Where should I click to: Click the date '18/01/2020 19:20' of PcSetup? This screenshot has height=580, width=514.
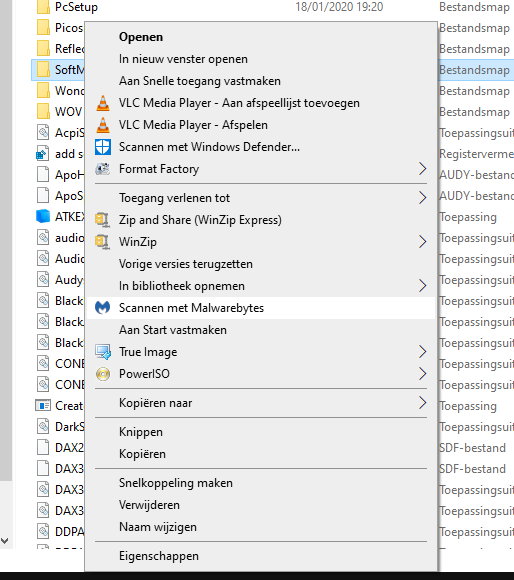pyautogui.click(x=339, y=7)
